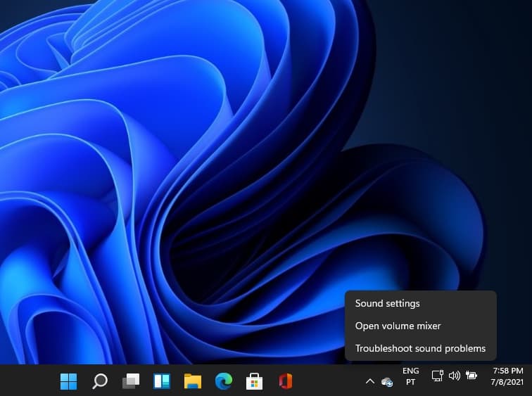The height and width of the screenshot is (396, 532).
Task: Launch the Office app
Action: tap(286, 381)
